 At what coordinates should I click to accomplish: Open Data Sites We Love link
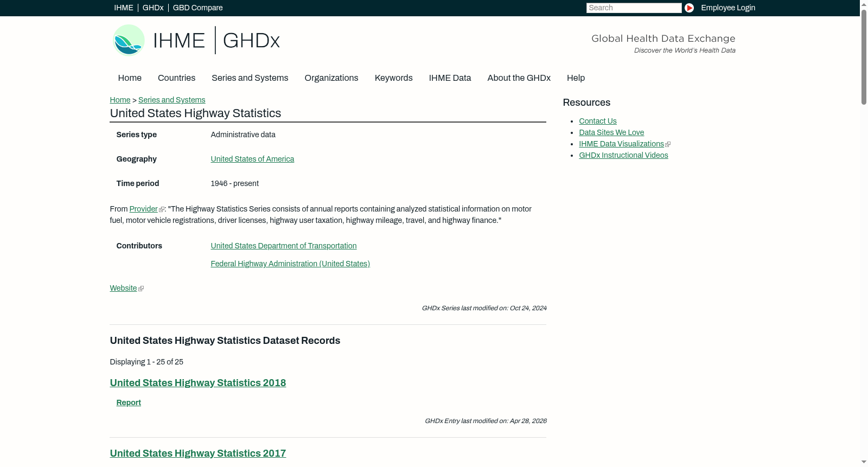click(x=611, y=132)
